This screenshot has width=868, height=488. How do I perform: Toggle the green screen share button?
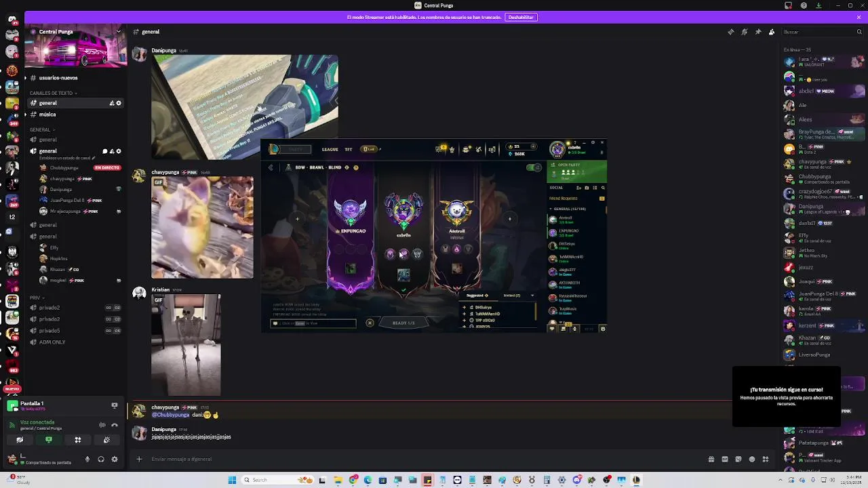[x=49, y=440]
